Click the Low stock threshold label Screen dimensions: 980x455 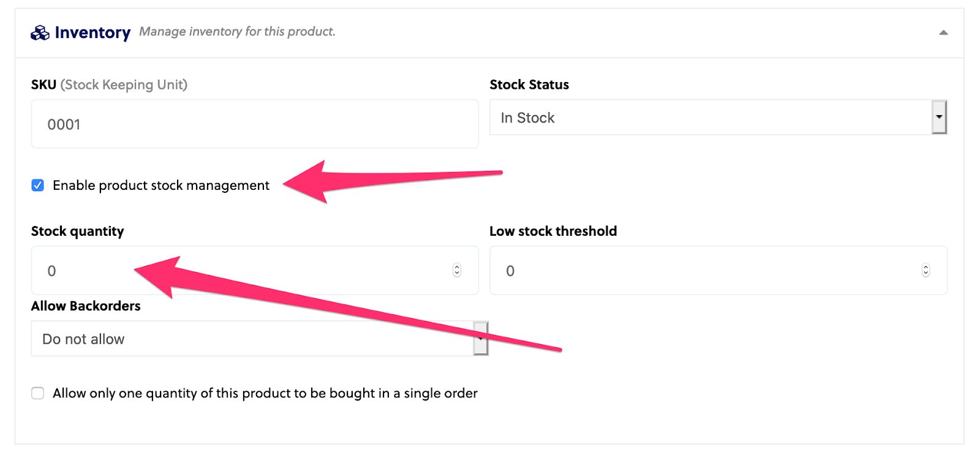(x=552, y=231)
